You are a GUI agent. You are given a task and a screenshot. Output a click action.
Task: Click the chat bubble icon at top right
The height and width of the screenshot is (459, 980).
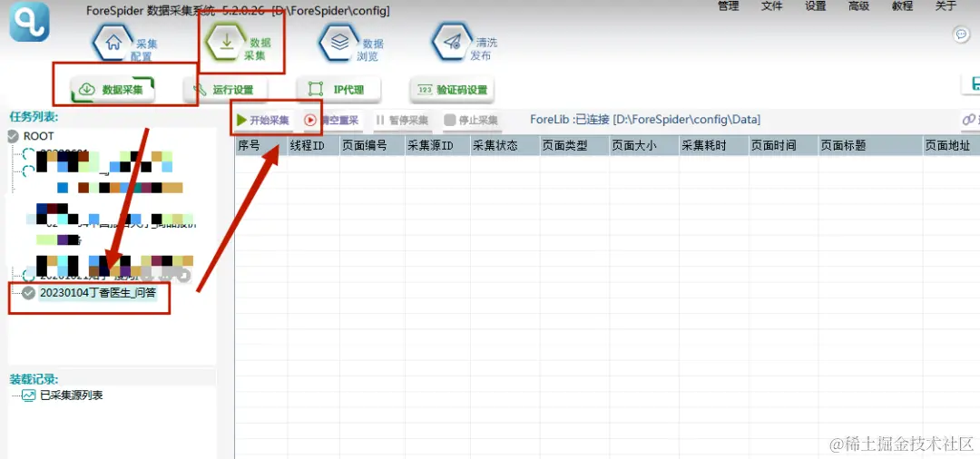point(962,35)
